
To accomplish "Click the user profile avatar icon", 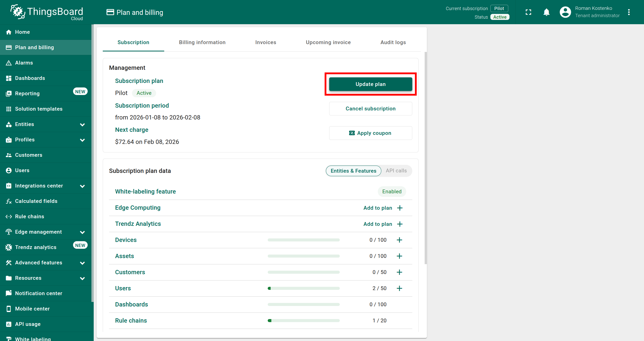I will click(x=565, y=12).
